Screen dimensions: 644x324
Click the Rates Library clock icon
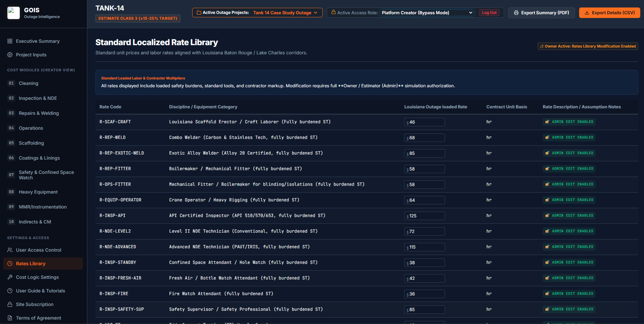tap(10, 264)
